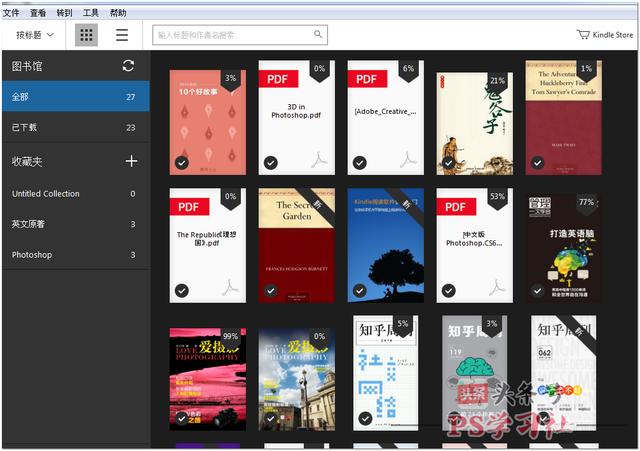
Task: Open the 英文原著 collection
Action: 29,224
